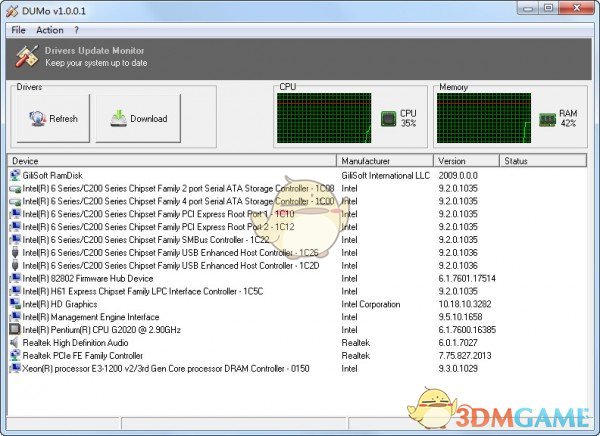This screenshot has height=436, width=600.
Task: Click icon for SMBus Controller - 1C22
Action: coord(15,239)
